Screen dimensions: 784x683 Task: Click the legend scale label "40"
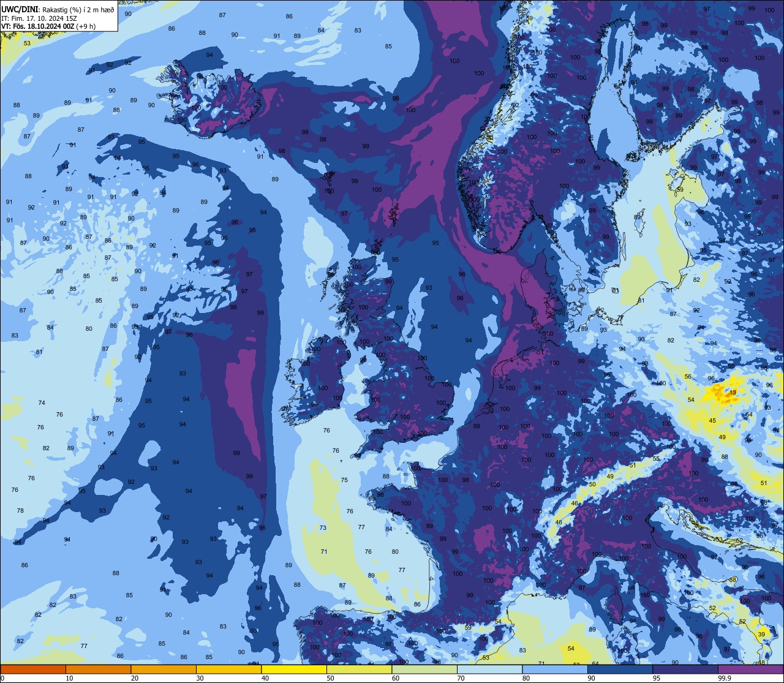(265, 678)
